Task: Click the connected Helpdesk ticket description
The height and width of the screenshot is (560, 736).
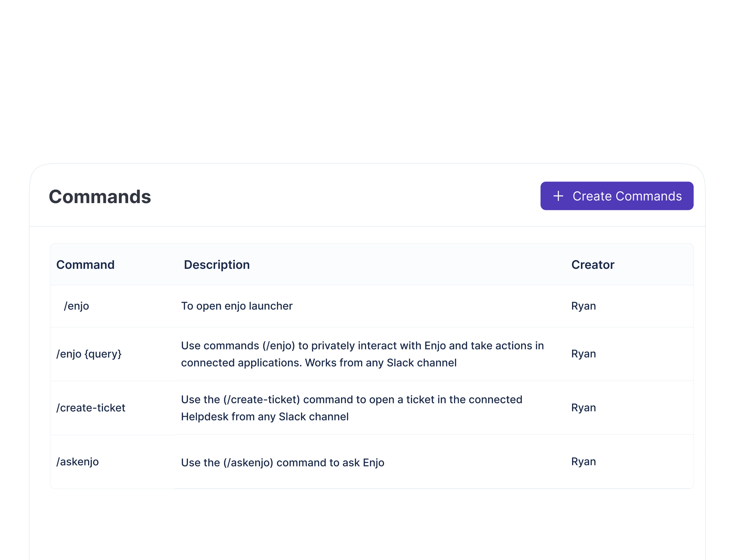Action: coord(352,408)
